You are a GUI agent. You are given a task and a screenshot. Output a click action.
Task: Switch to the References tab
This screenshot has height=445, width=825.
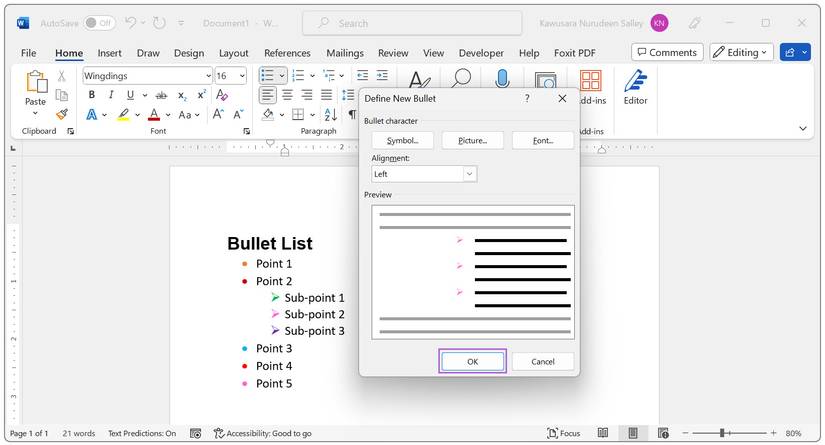287,53
